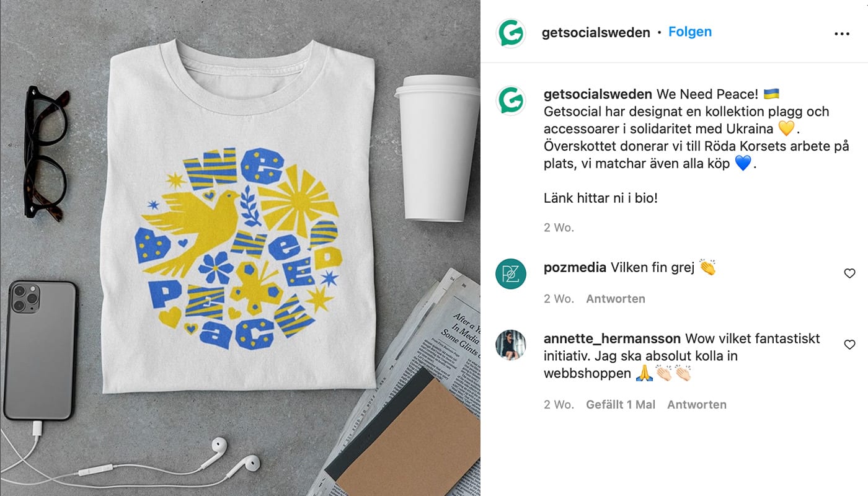Open the pozmedia username link
868x496 pixels.
point(575,268)
